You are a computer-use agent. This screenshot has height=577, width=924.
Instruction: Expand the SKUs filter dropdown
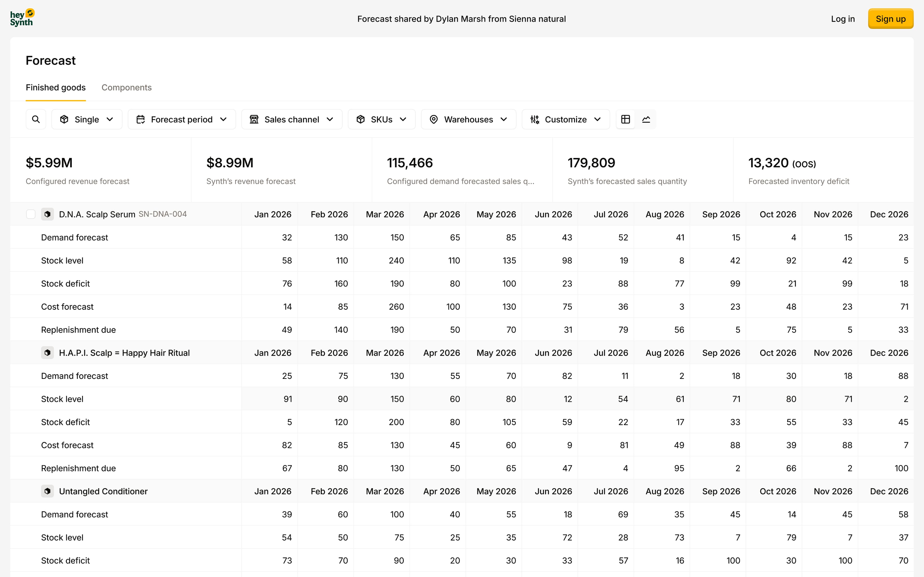pos(381,119)
